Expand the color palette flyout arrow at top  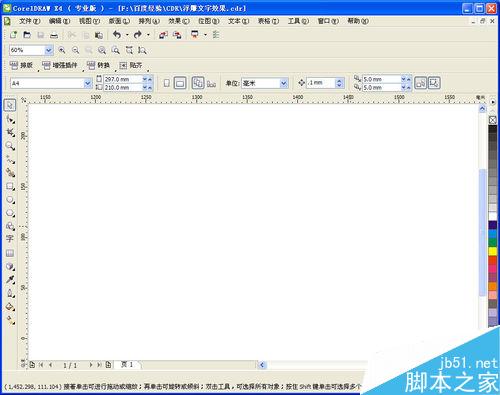tap(493, 102)
